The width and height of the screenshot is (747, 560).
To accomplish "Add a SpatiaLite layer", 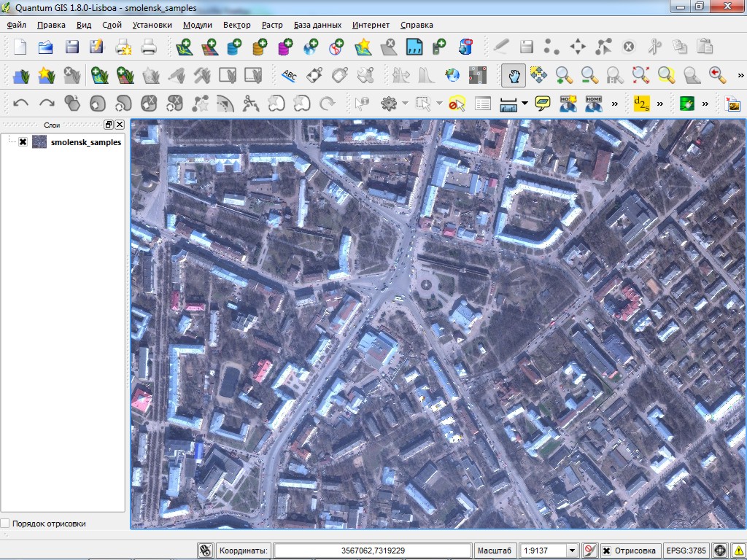I will [x=260, y=47].
